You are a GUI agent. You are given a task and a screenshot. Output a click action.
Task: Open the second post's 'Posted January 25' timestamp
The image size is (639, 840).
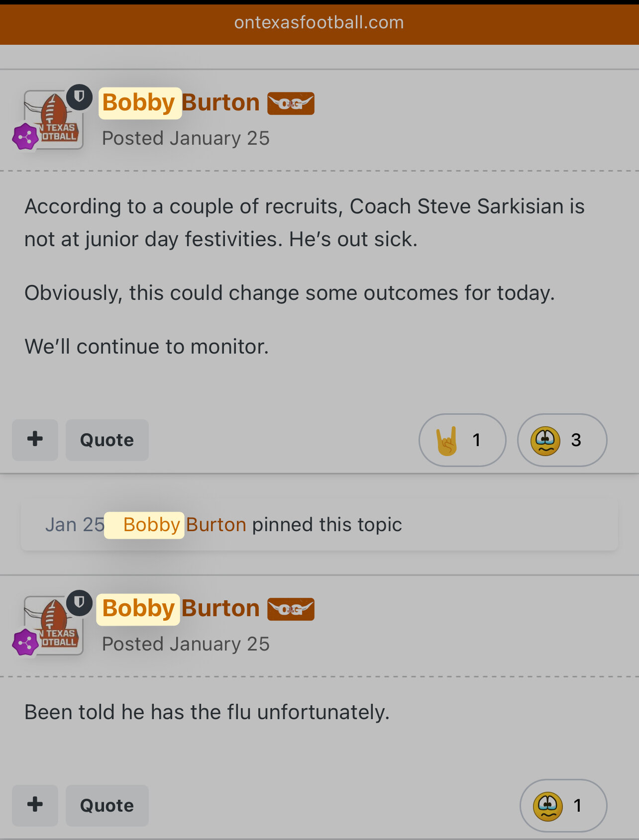point(186,644)
